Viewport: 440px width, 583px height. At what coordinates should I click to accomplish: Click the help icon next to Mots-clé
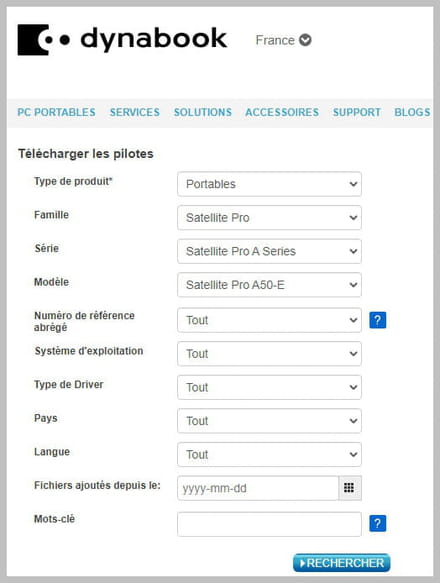tap(378, 524)
